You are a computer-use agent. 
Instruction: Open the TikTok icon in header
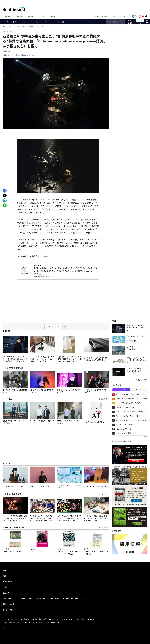coord(146,17)
